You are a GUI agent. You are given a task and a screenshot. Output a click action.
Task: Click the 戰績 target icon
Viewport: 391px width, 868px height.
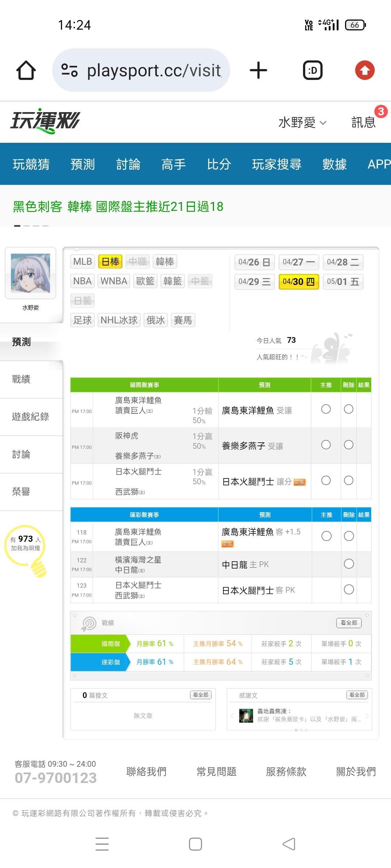point(88,624)
